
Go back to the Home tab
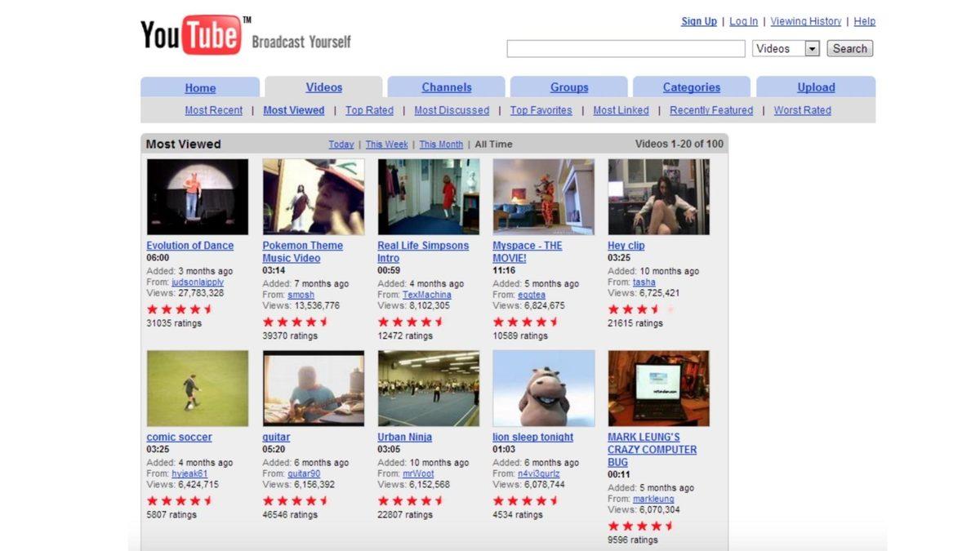pos(200,87)
